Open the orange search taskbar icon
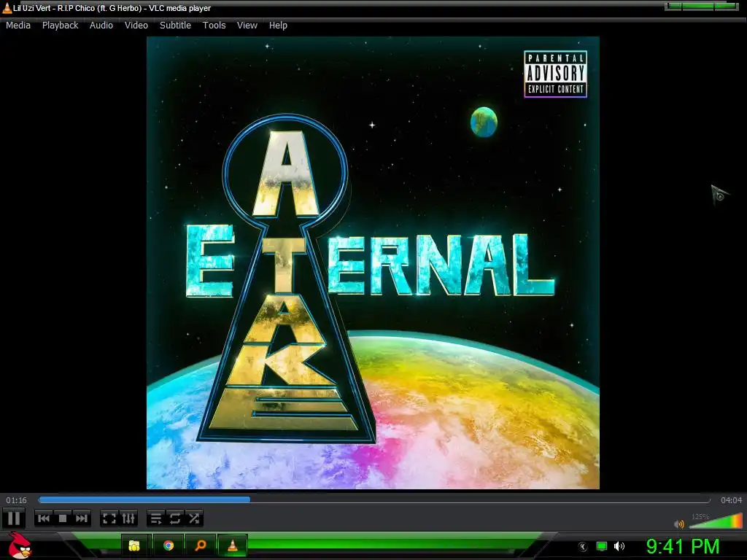This screenshot has height=560, width=747. point(201,545)
